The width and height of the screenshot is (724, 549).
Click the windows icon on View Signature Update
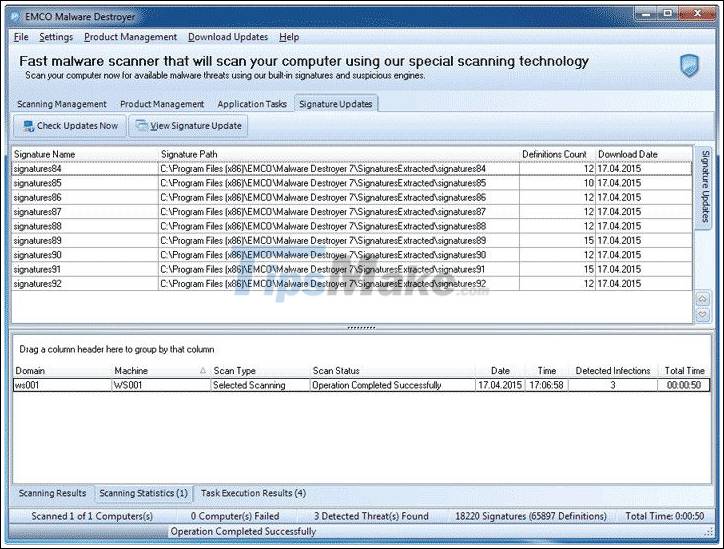141,126
